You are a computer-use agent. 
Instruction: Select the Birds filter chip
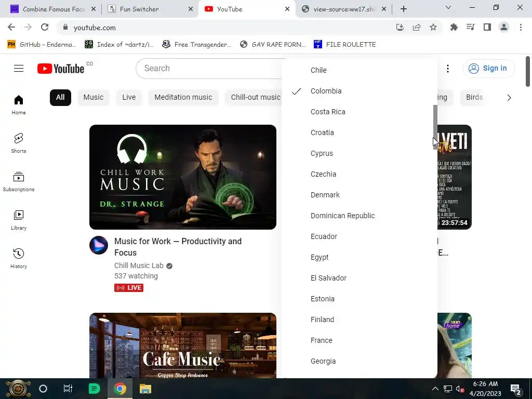click(474, 97)
